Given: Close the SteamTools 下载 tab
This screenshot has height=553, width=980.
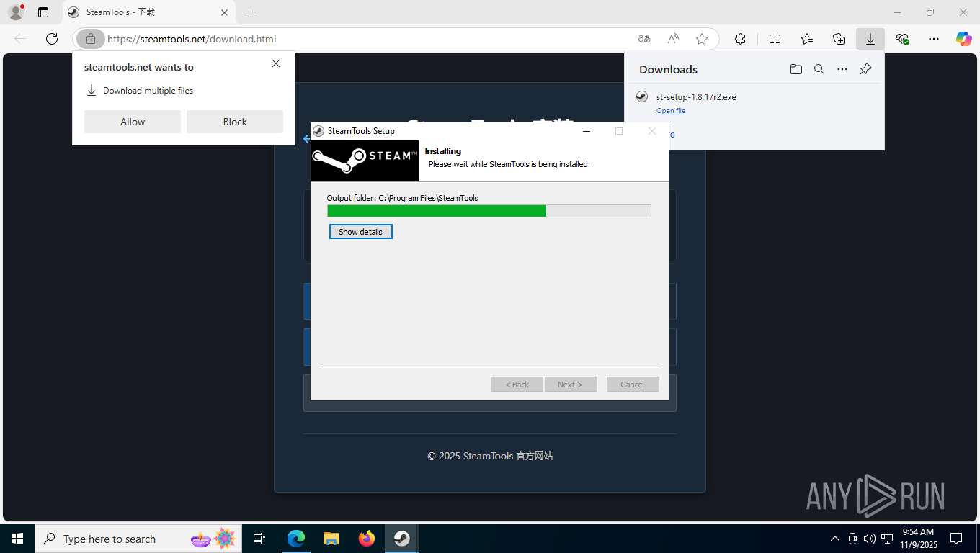Looking at the screenshot, I should (x=224, y=12).
